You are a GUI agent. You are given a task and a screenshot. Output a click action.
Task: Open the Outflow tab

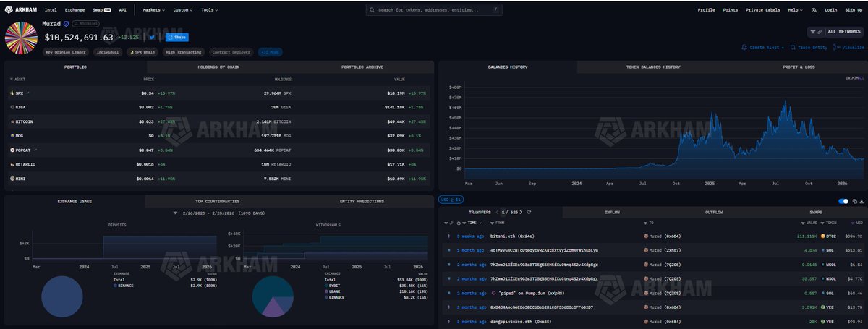715,212
